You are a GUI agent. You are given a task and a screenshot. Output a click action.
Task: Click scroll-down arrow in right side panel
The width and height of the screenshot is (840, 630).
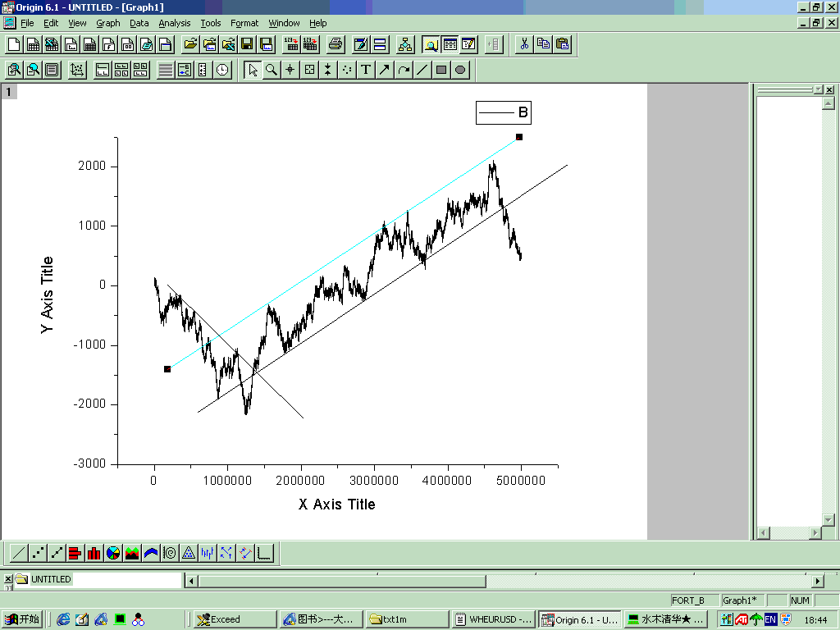click(x=829, y=519)
